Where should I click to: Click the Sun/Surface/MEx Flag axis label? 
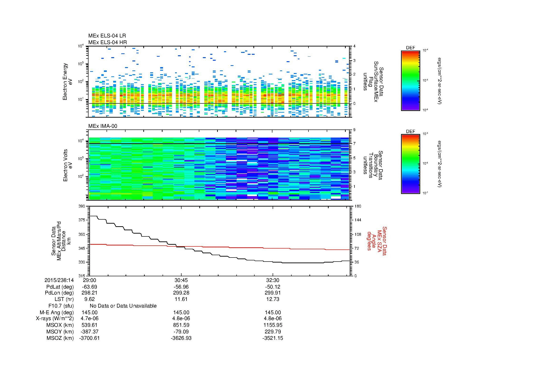point(373,82)
